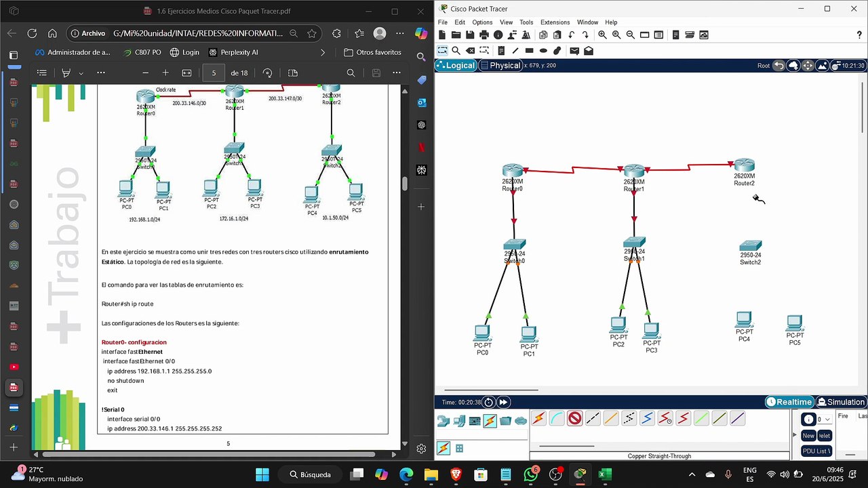The height and width of the screenshot is (488, 868).
Task: Select the Console cable type
Action: point(557,419)
